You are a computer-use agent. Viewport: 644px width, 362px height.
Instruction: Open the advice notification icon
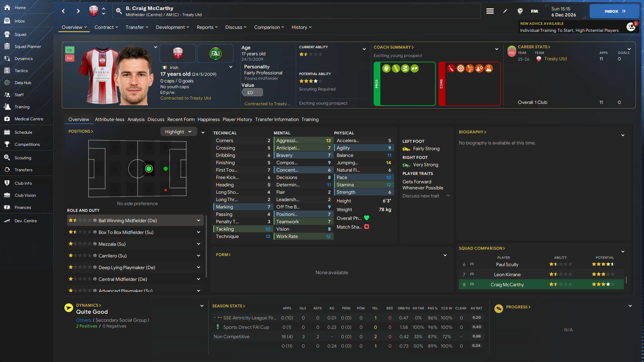click(631, 27)
